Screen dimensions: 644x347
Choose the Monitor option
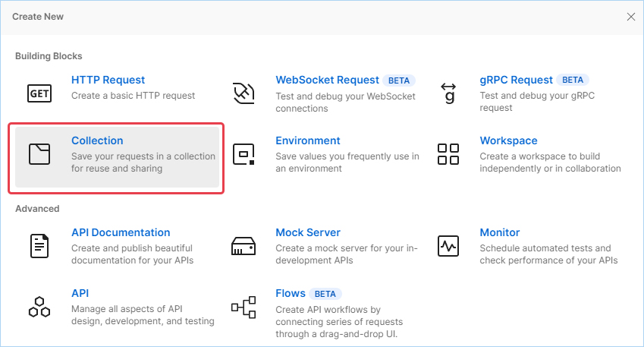pyautogui.click(x=500, y=232)
